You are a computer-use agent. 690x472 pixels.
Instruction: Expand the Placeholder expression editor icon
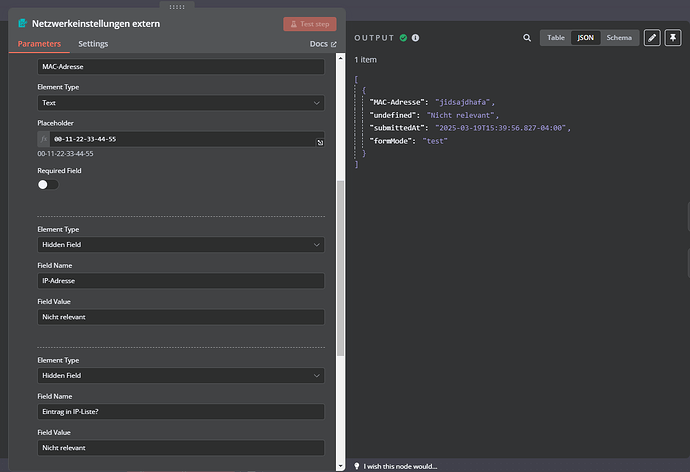320,143
